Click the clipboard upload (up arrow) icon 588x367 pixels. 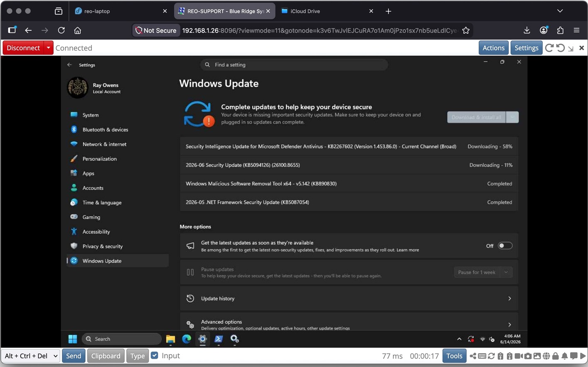(x=500, y=356)
